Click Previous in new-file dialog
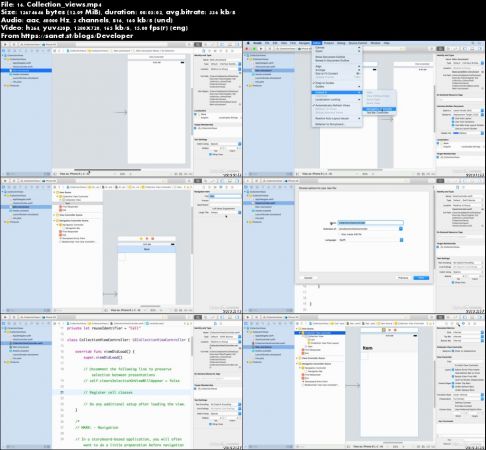 403,278
